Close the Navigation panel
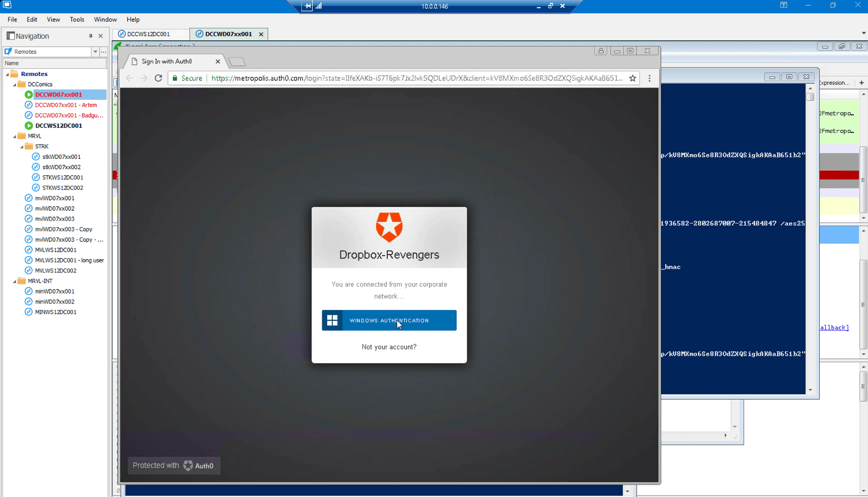 tap(101, 36)
